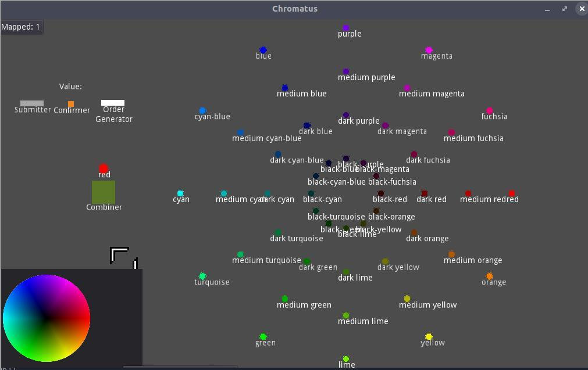Pick the dark red dot
Viewport: 588px width, 370px height.
click(x=424, y=193)
